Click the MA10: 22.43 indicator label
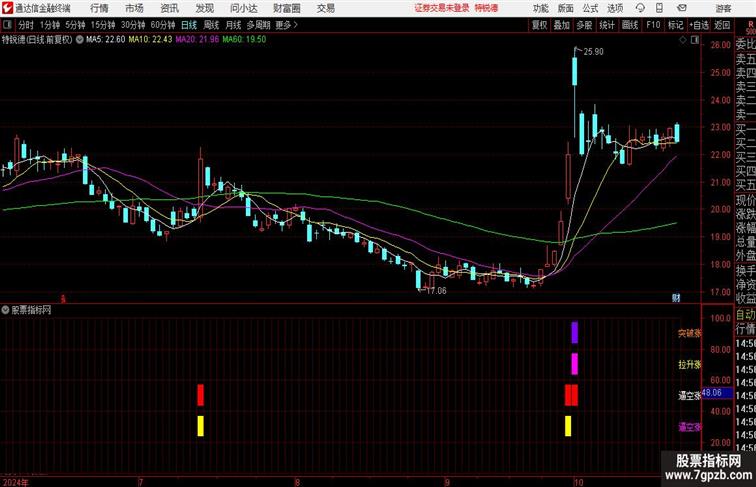Image resolution: width=756 pixels, height=487 pixels. [150, 40]
